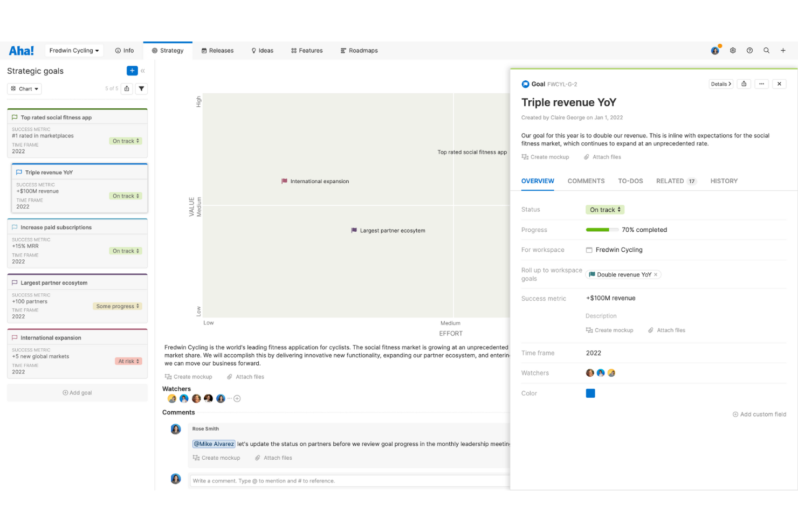The width and height of the screenshot is (798, 532).
Task: Click Create mockup under the goal description
Action: pos(545,157)
